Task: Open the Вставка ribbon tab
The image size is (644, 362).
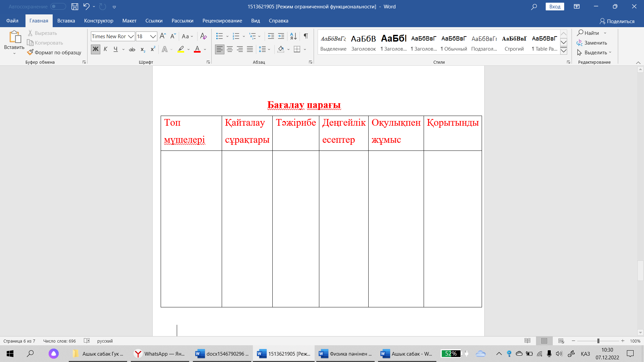Action: (66, 21)
